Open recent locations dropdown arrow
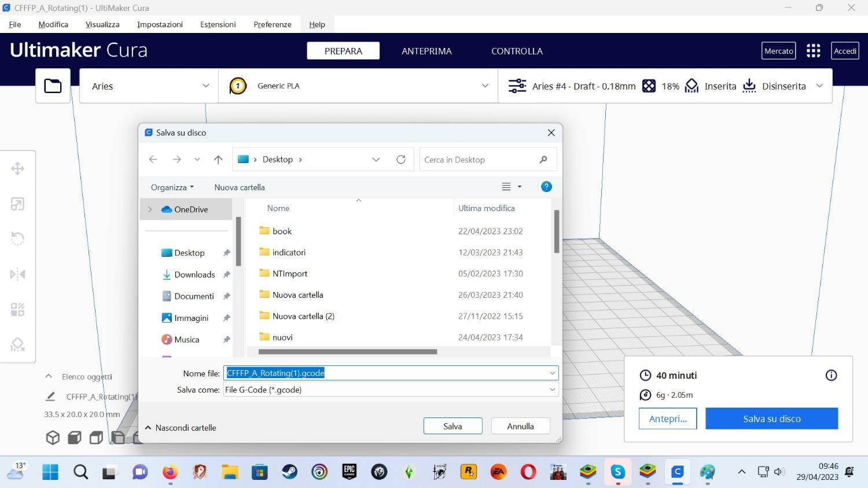Image resolution: width=868 pixels, height=488 pixels. tap(197, 160)
